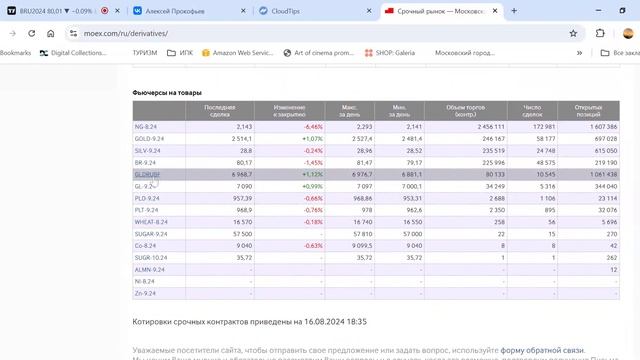Screen dimensions: 640x360
Task: Open the Art of cinema bookmark
Action: pos(318,53)
